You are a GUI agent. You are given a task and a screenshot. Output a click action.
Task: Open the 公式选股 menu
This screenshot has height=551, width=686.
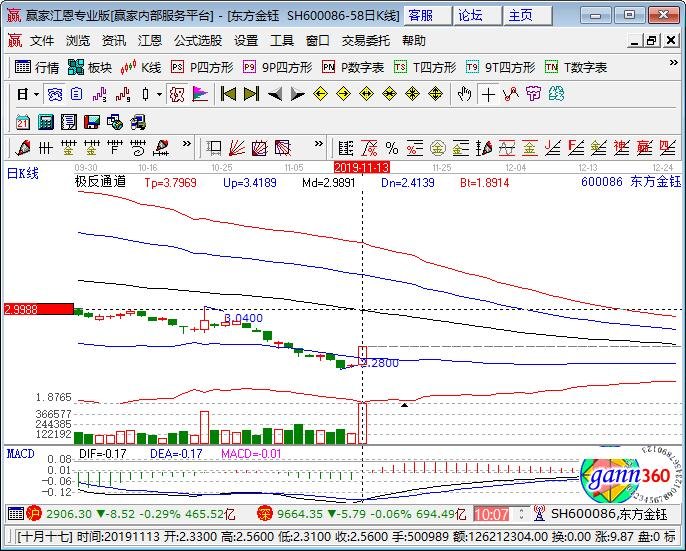point(198,41)
